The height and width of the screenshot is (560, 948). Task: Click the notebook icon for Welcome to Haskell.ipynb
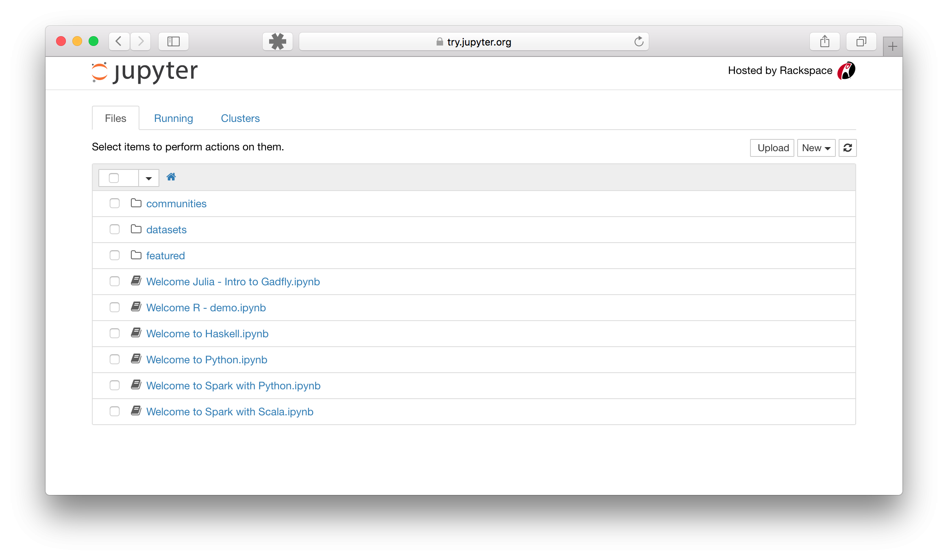136,333
